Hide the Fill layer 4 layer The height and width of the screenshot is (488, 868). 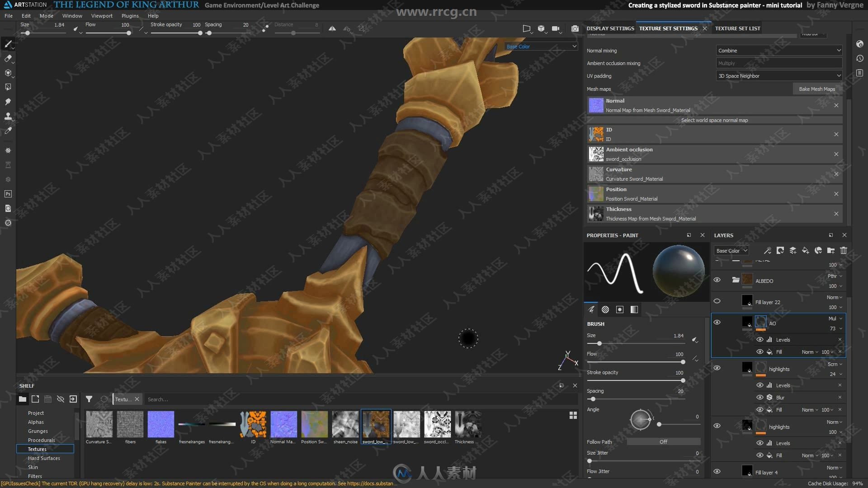[x=717, y=472]
